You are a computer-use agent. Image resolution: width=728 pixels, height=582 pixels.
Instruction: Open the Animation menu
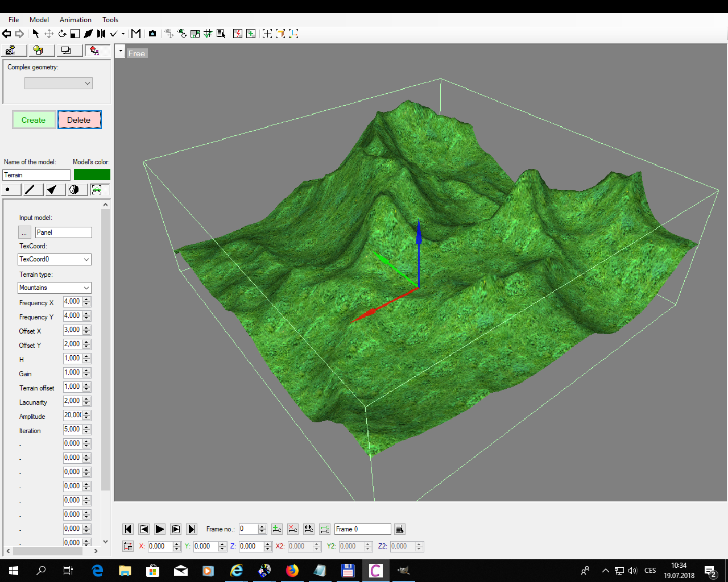click(x=75, y=19)
